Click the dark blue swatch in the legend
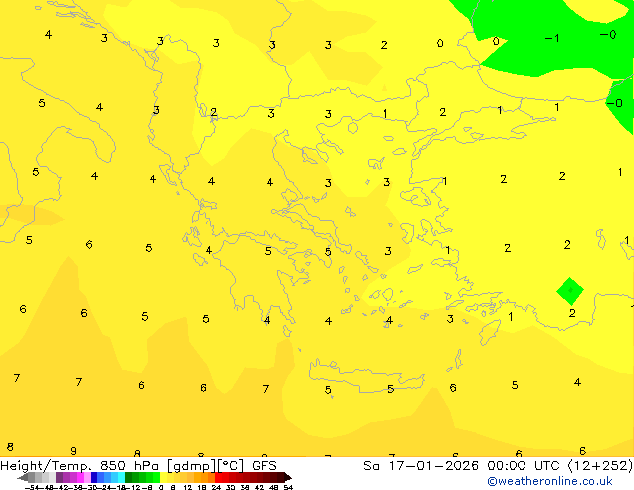Viewport: 634px width, 490px height. pos(94,477)
